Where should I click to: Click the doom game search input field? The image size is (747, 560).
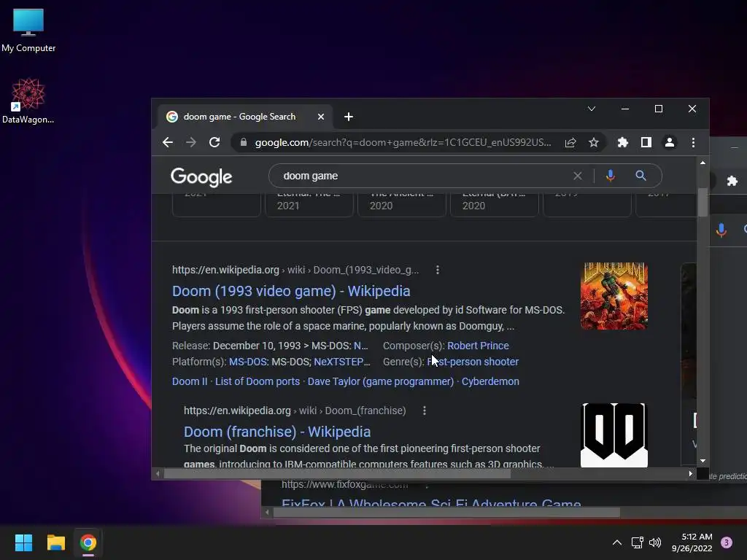tap(424, 176)
